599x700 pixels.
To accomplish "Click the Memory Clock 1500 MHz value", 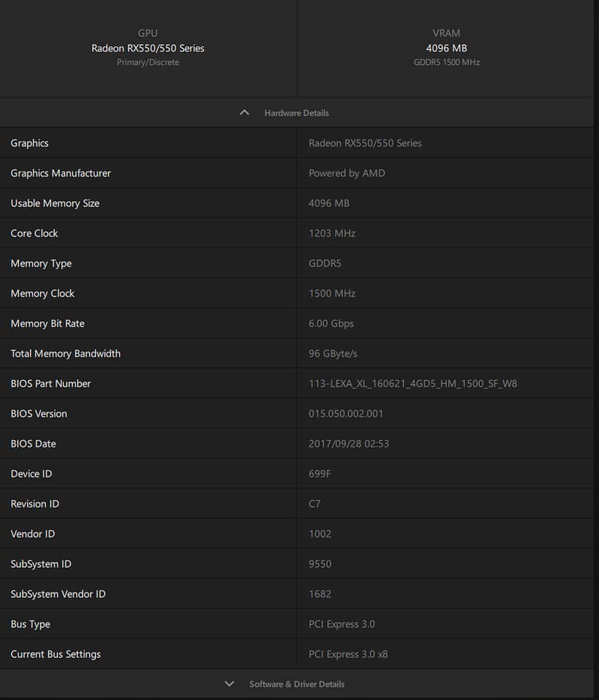I will pos(332,293).
